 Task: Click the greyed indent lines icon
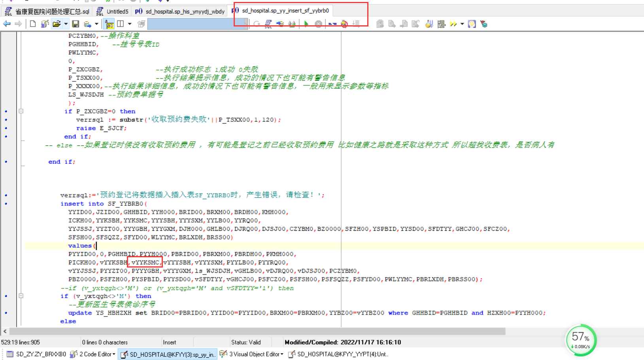[356, 24]
